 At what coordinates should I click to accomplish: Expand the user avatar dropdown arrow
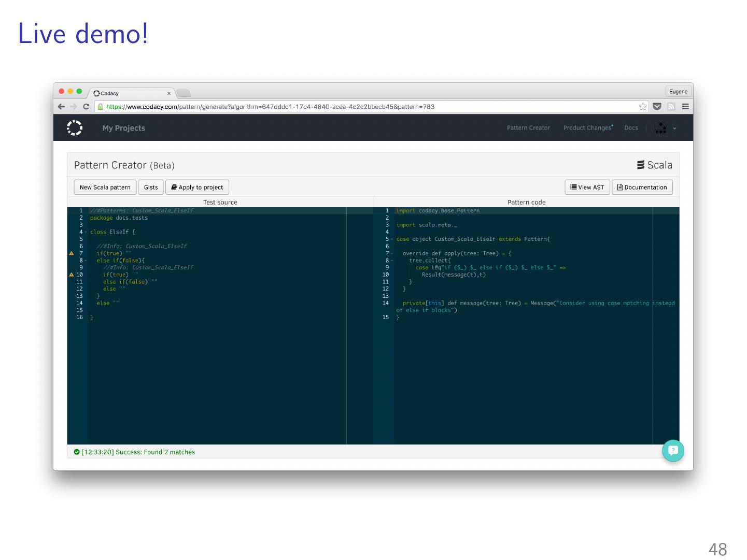[674, 128]
